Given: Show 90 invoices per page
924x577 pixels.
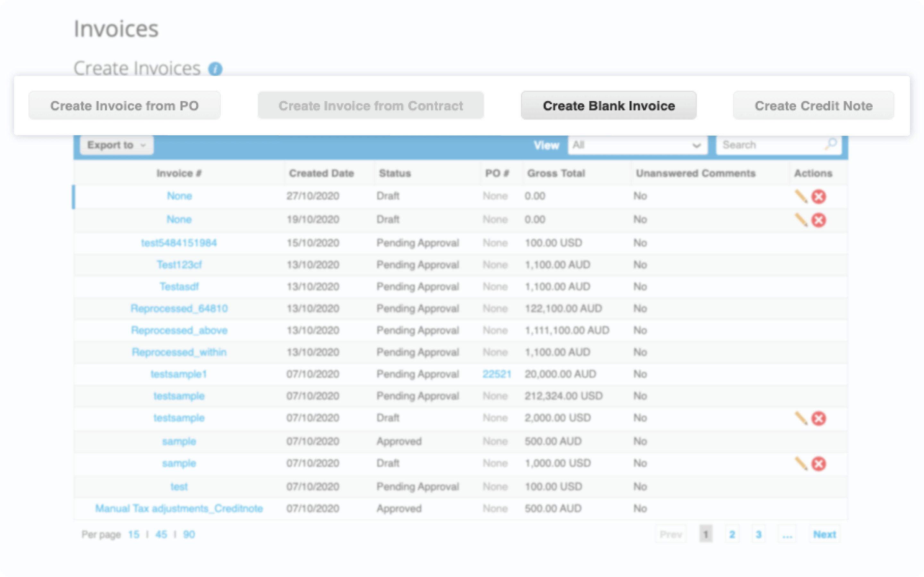Looking at the screenshot, I should (189, 534).
